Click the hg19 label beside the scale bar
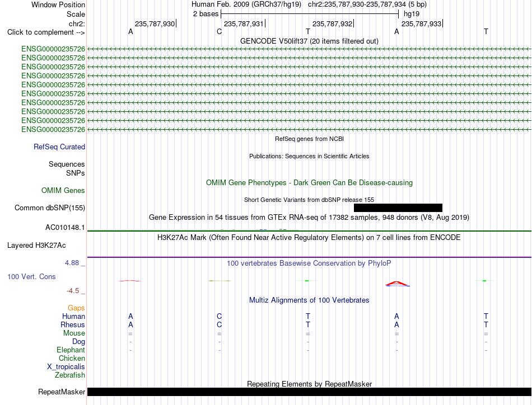 (x=411, y=14)
